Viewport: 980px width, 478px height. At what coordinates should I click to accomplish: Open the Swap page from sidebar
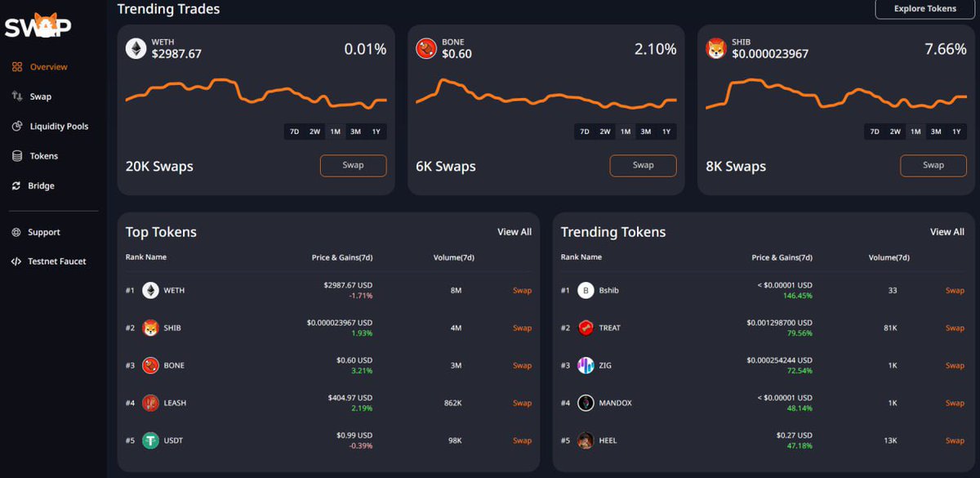(x=40, y=96)
